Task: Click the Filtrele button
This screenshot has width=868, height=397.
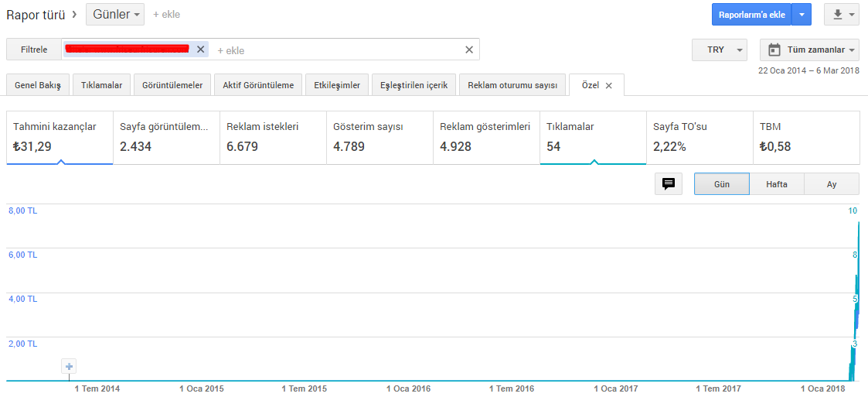Action: [34, 50]
